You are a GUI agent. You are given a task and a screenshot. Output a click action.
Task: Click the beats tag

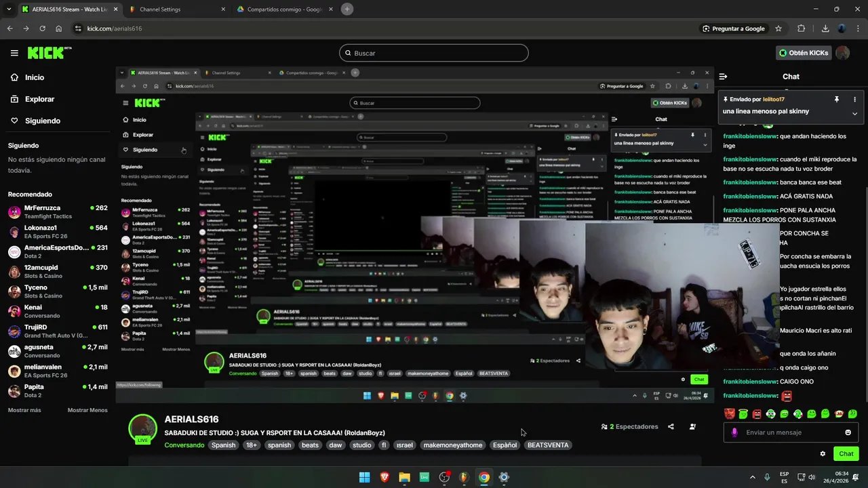[x=310, y=445]
